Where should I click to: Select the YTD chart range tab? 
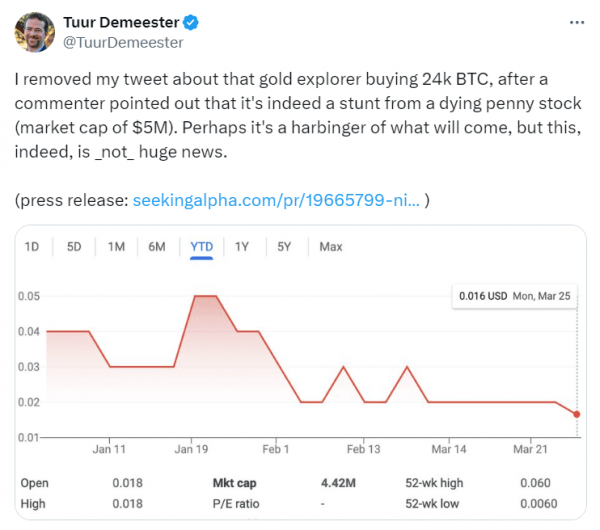[200, 246]
